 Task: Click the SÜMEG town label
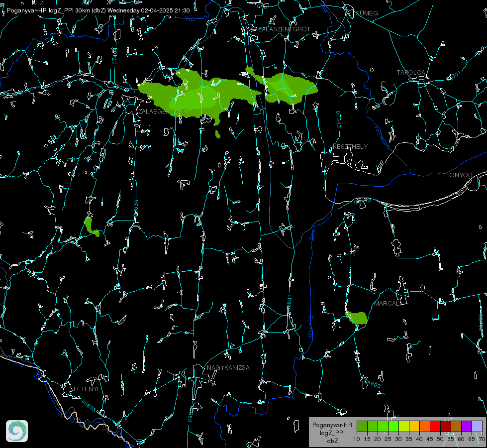point(367,13)
